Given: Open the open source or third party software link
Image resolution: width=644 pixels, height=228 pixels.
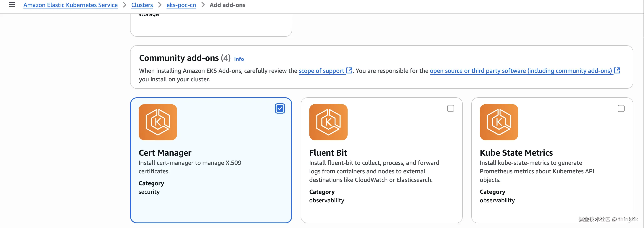Looking at the screenshot, I should [521, 71].
